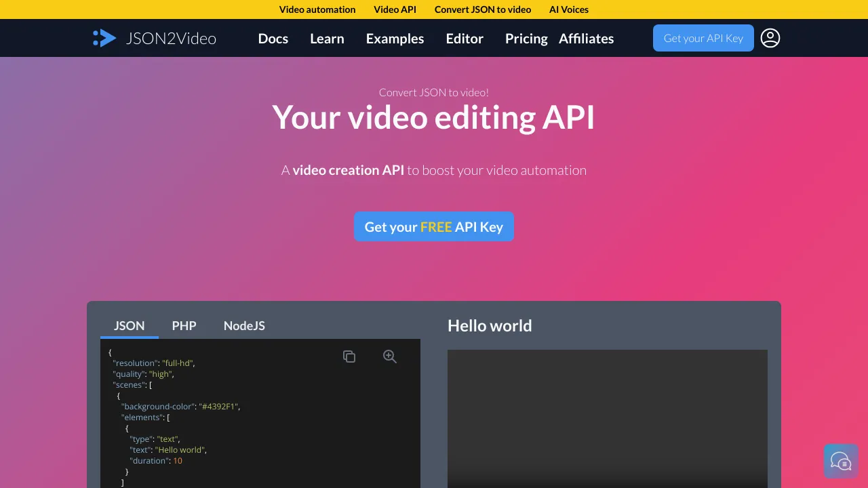Image resolution: width=868 pixels, height=488 pixels.
Task: Click the "resolution": "full-hd" code line
Action: pos(154,363)
